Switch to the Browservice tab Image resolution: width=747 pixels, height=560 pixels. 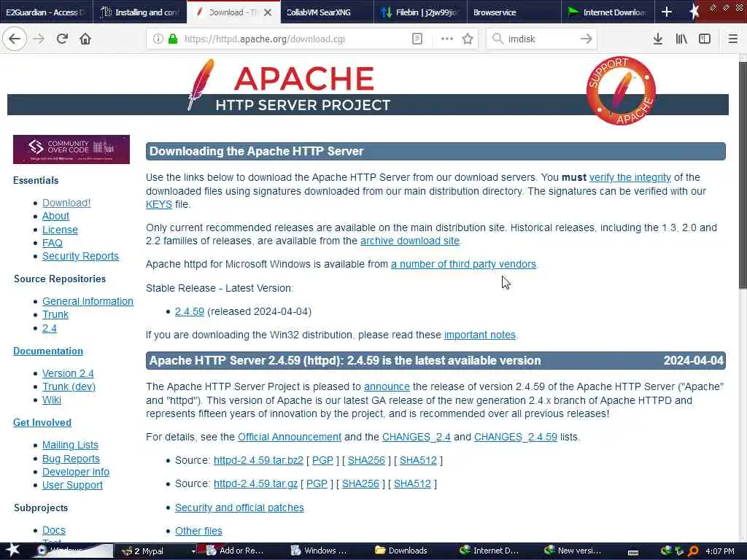pos(514,12)
